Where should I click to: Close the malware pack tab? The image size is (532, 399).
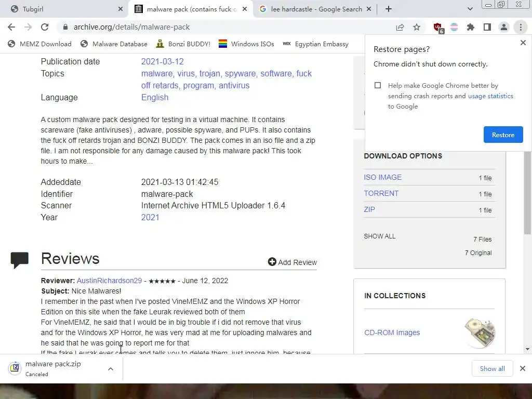pos(245,9)
